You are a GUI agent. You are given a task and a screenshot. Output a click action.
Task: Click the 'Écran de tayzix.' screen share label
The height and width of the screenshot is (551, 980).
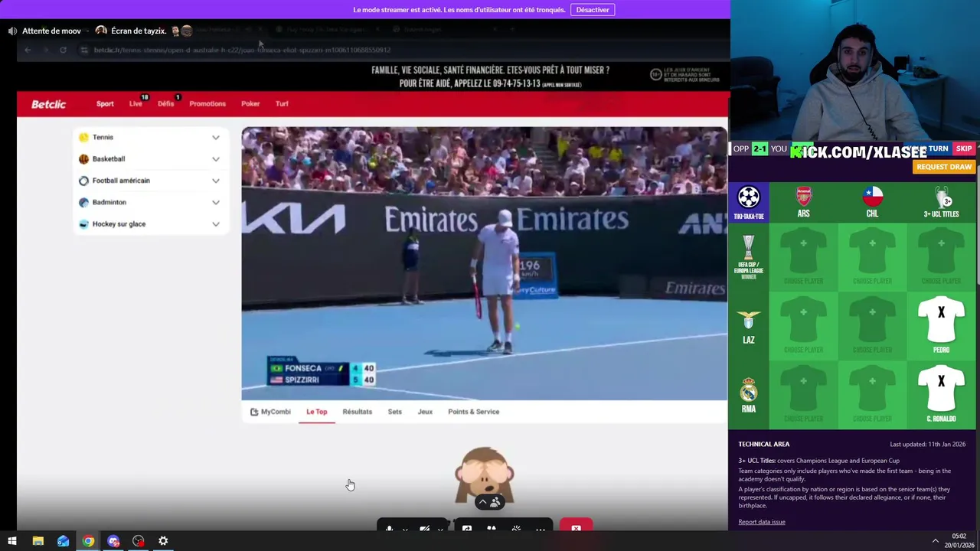139,31
